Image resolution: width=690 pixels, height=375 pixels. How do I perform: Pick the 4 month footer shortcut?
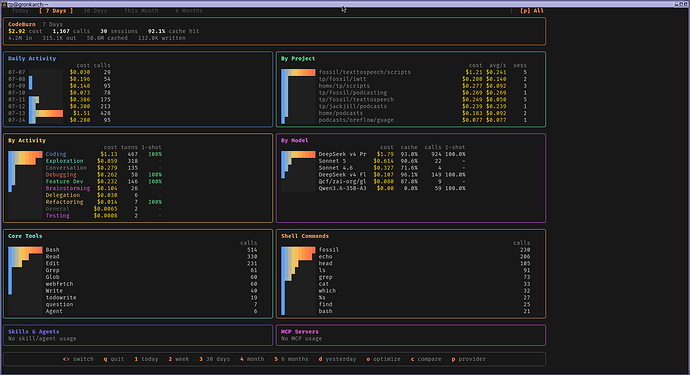tap(252, 359)
